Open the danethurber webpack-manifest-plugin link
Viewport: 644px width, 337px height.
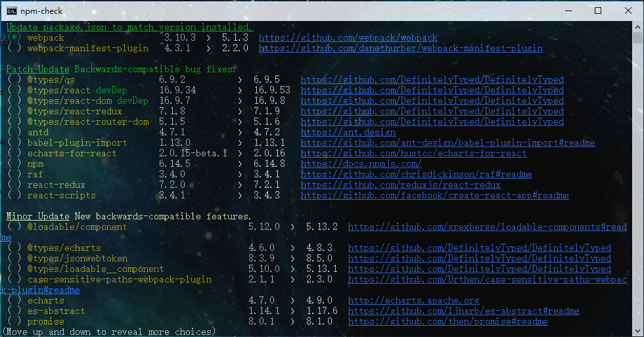pyautogui.click(x=400, y=48)
